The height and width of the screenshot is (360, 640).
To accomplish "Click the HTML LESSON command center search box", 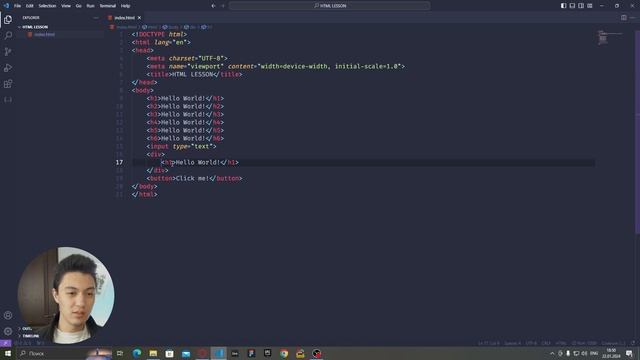I will click(329, 6).
